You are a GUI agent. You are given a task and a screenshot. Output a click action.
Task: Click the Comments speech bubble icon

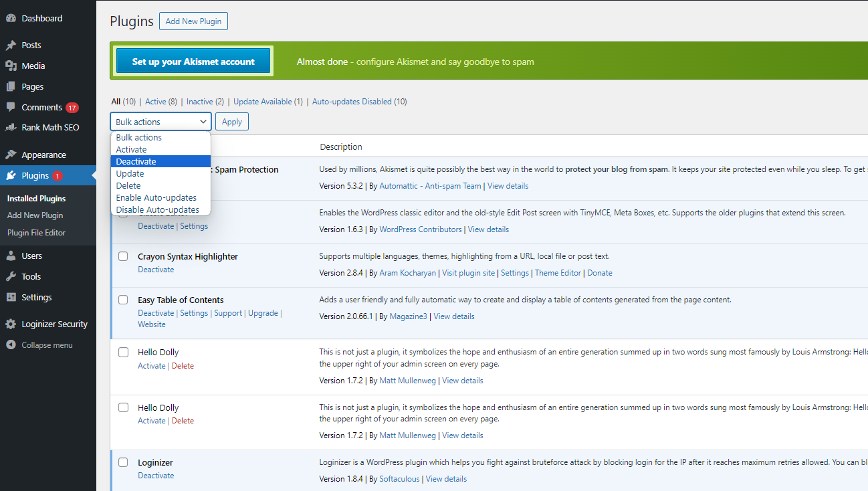[11, 108]
